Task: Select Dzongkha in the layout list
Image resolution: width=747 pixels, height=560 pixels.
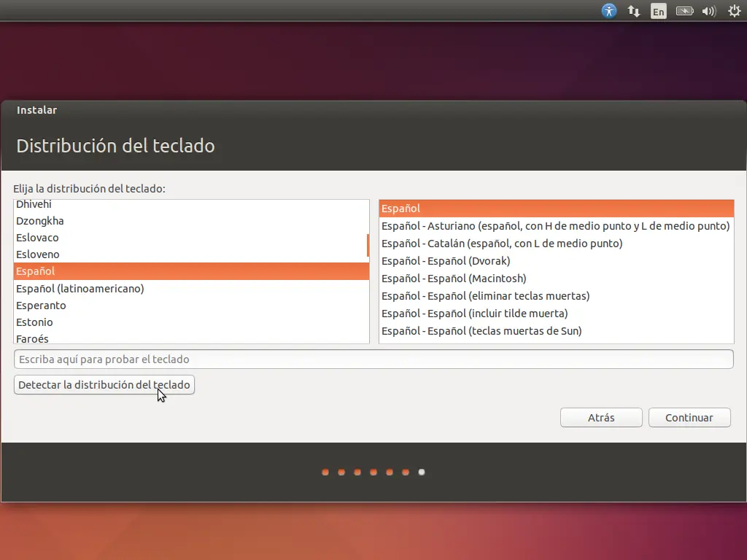Action: [191, 221]
